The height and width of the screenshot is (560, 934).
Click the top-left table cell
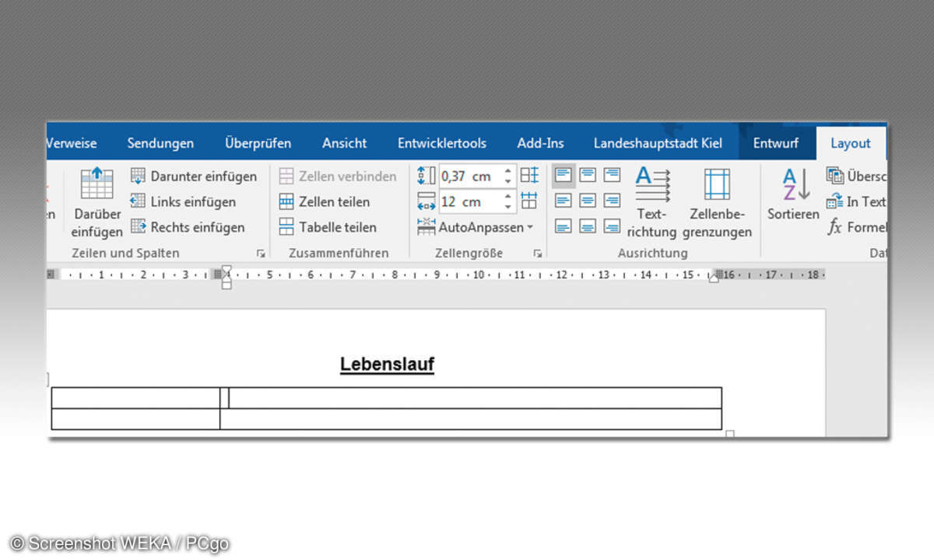point(135,397)
